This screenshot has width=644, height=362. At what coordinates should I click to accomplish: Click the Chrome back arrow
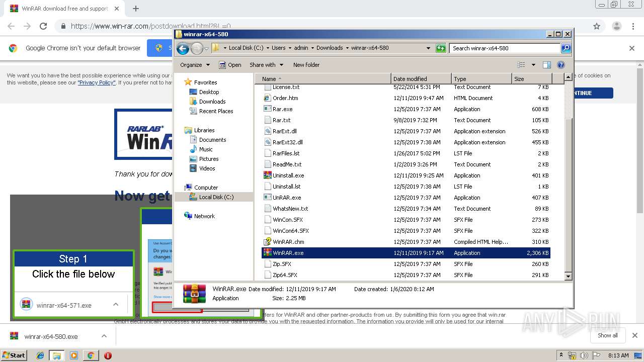tap(11, 26)
